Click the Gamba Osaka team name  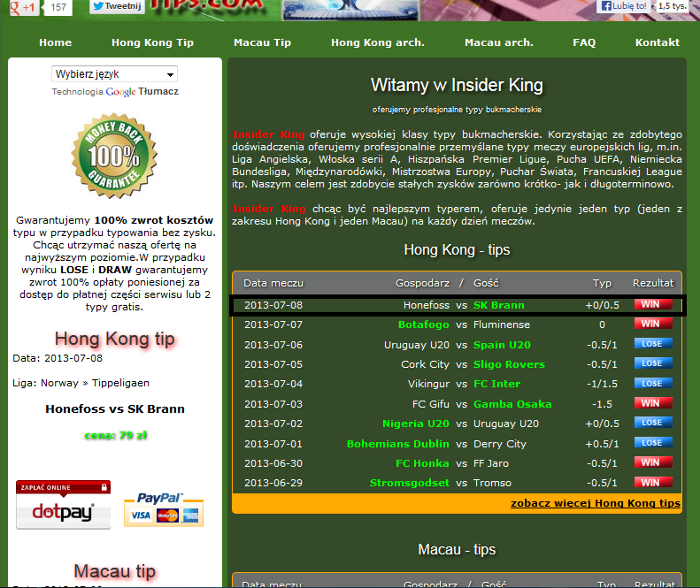click(512, 404)
